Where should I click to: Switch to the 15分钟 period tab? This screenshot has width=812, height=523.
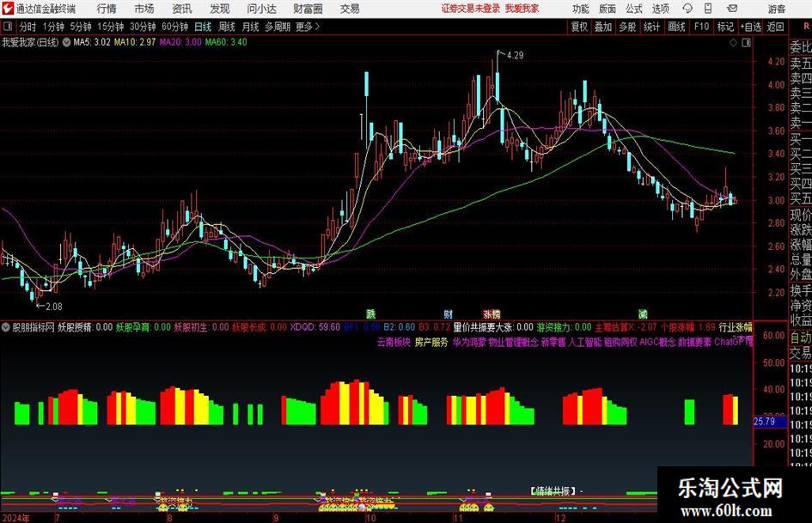coord(110,27)
